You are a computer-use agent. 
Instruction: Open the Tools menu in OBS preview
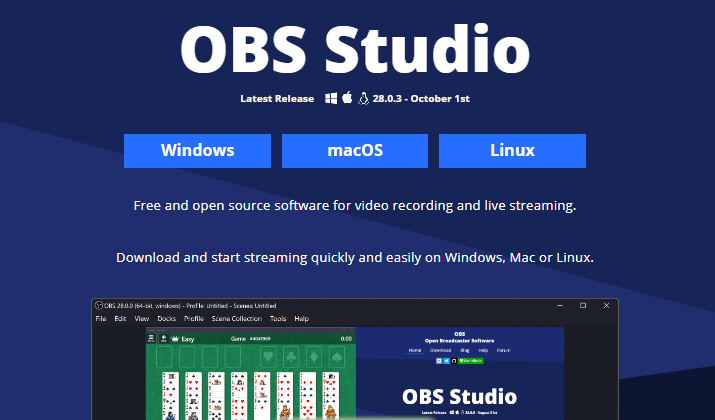pos(278,319)
